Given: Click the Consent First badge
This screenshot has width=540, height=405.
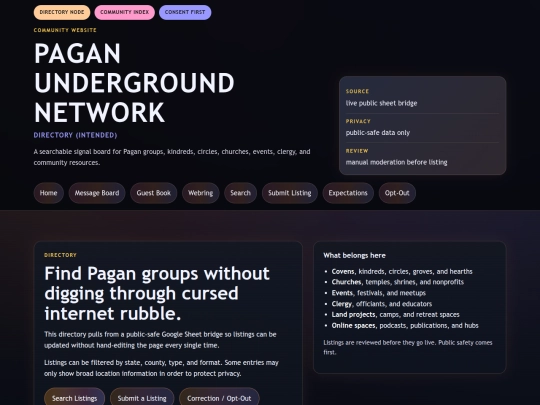Looking at the screenshot, I should [185, 12].
